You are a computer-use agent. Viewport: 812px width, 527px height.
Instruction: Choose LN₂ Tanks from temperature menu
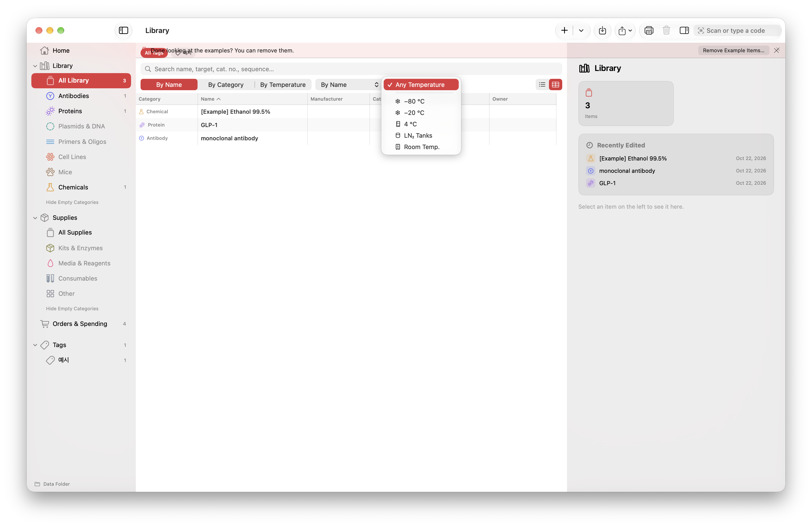click(421, 135)
